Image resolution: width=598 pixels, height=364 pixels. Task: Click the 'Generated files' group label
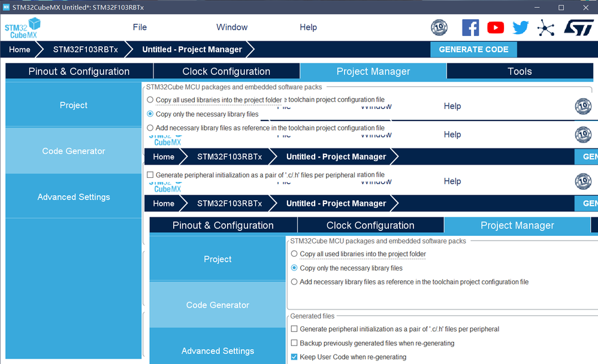(x=312, y=316)
